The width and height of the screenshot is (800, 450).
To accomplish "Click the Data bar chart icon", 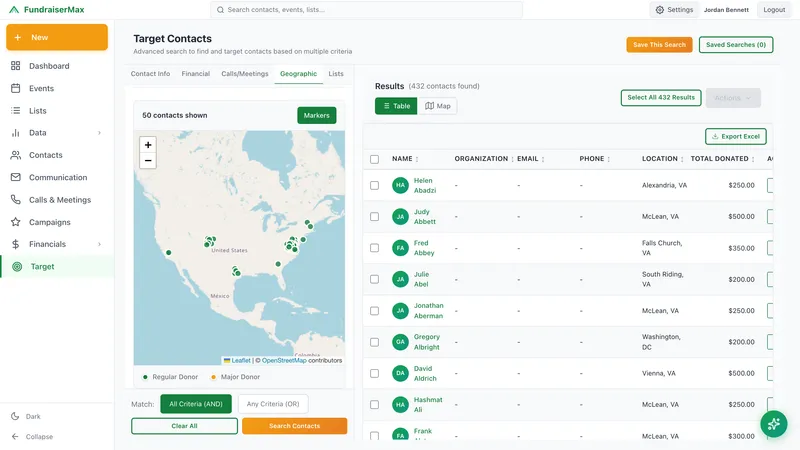I will [16, 133].
